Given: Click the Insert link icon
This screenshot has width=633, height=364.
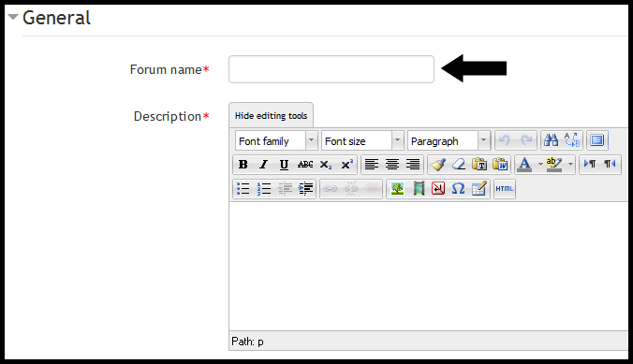Looking at the screenshot, I should (331, 188).
